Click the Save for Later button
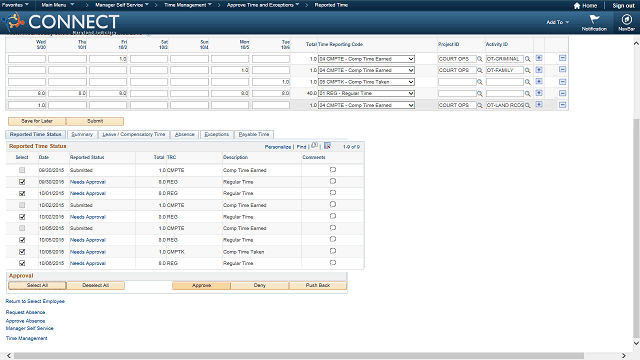 (37, 121)
